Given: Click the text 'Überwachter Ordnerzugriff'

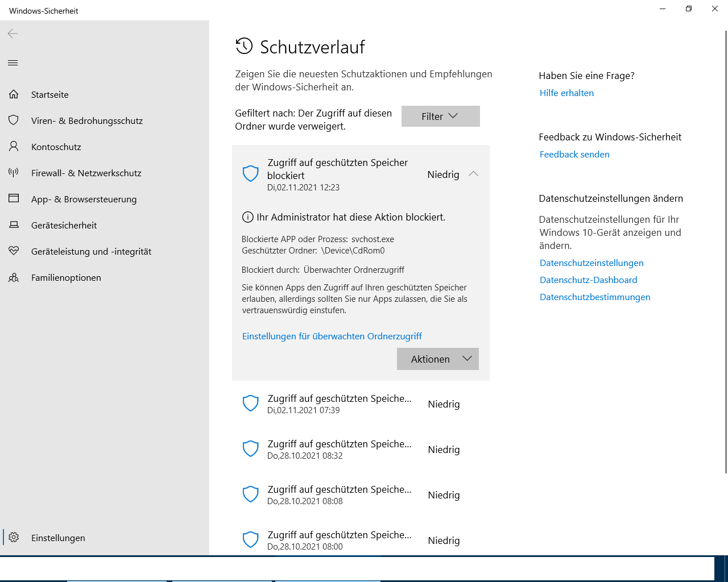Looking at the screenshot, I should click(354, 270).
